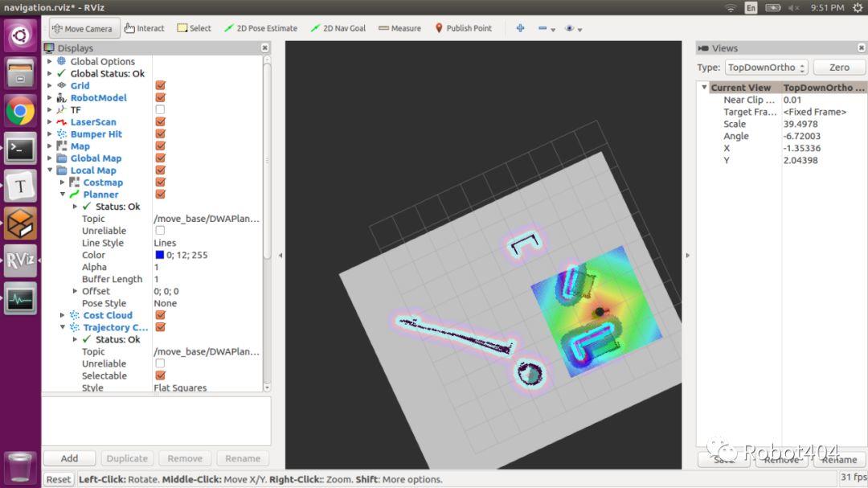Open the view Type dropdown

(x=766, y=68)
